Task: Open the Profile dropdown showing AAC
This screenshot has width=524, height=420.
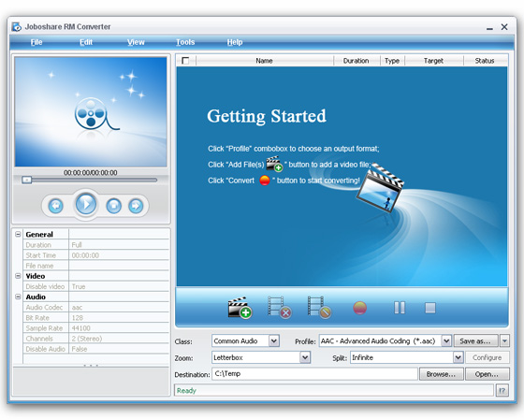Action: (446, 341)
